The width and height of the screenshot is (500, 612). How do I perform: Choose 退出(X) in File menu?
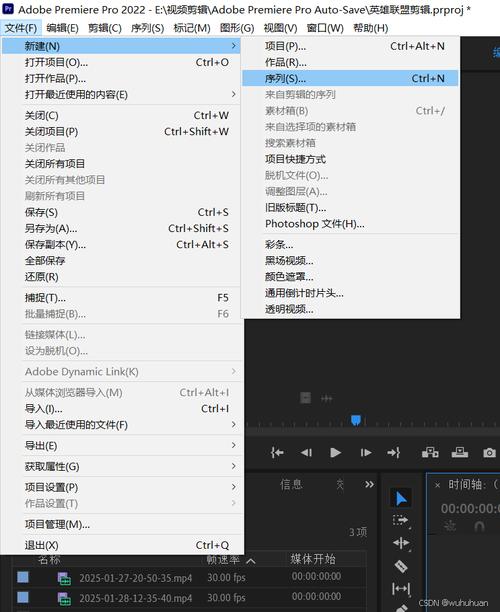pos(121,545)
